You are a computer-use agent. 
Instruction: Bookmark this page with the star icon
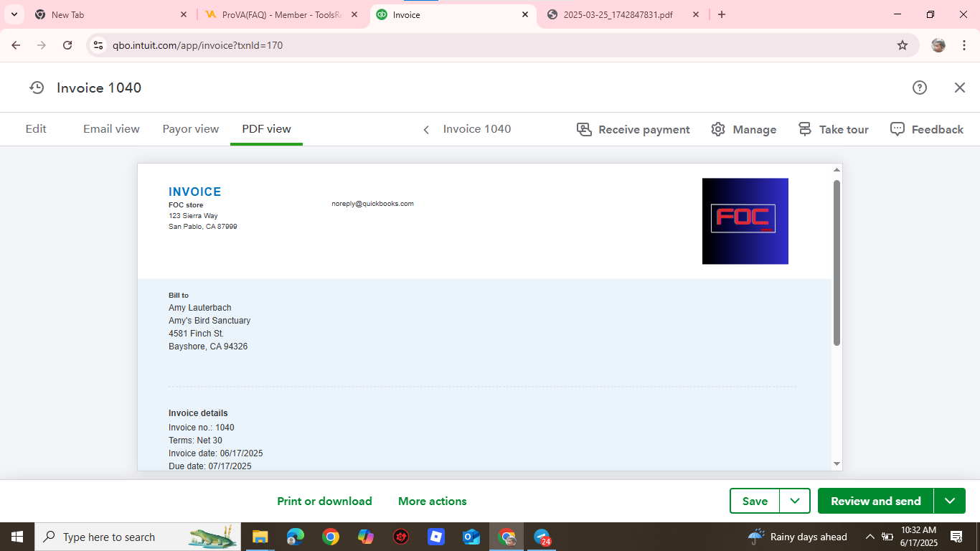(x=903, y=45)
